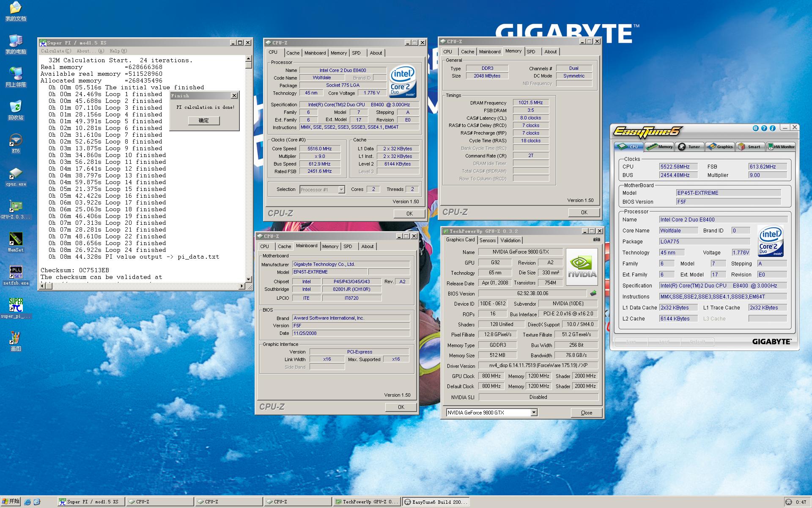Open the Paint desktop shortcut
This screenshot has height=508, width=812.
(x=16, y=342)
